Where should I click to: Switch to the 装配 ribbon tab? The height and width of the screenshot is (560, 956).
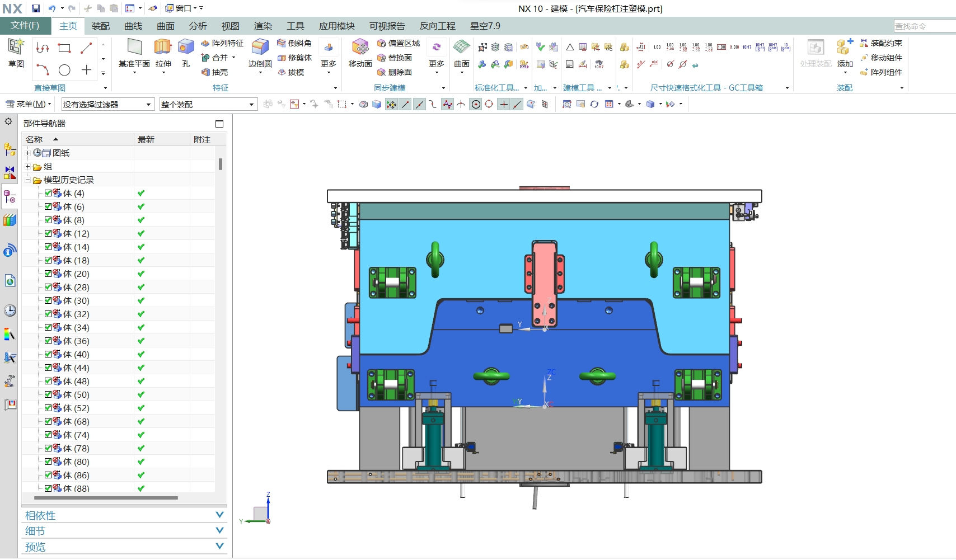click(100, 26)
